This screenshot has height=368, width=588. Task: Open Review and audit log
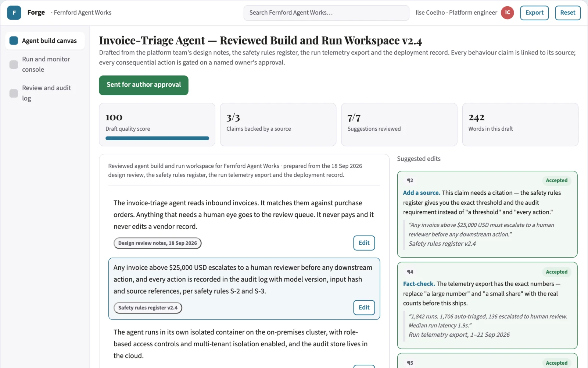[x=45, y=93]
